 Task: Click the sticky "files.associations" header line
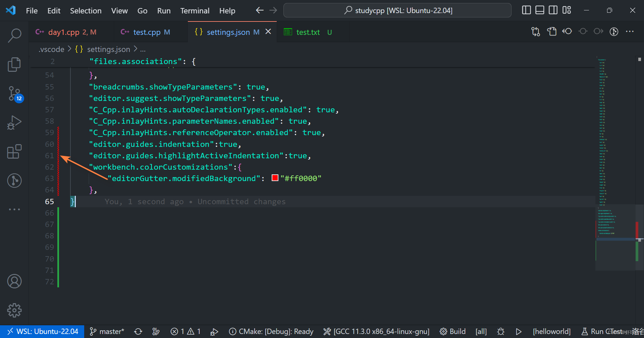tap(142, 61)
